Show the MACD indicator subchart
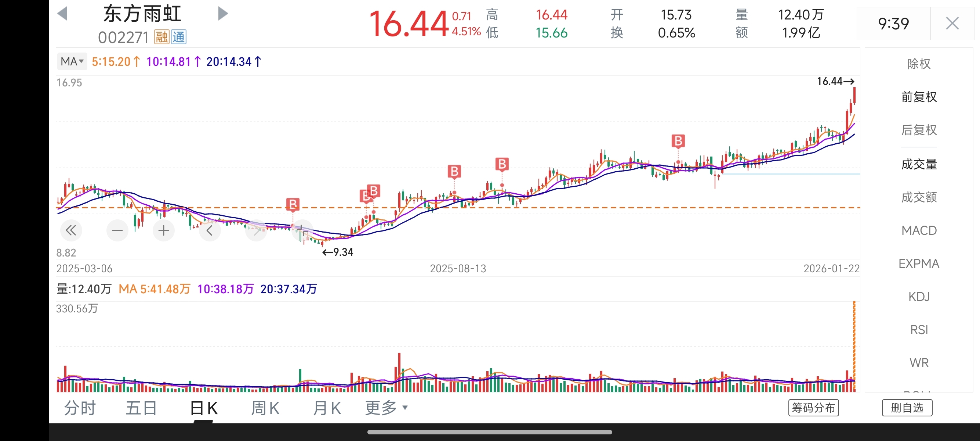This screenshot has height=441, width=980. (919, 230)
